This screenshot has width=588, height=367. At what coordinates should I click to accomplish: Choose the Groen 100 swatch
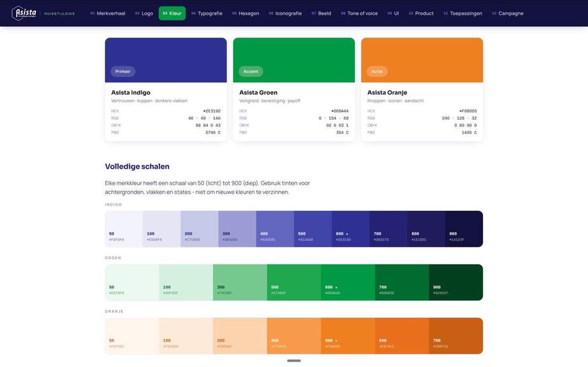click(186, 282)
